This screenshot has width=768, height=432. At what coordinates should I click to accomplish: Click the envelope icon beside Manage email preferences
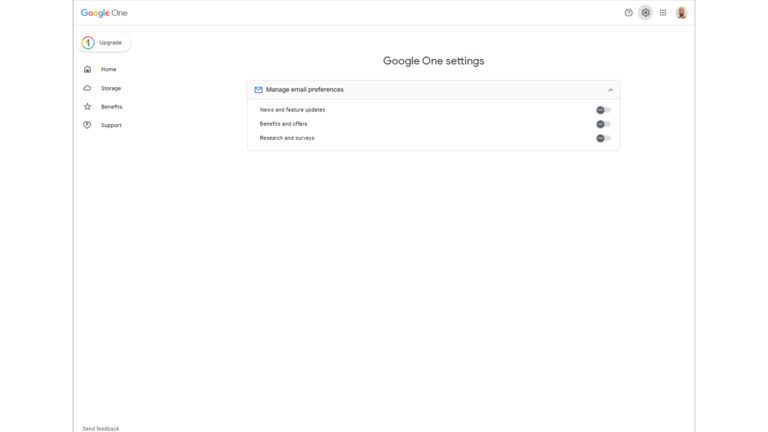258,90
